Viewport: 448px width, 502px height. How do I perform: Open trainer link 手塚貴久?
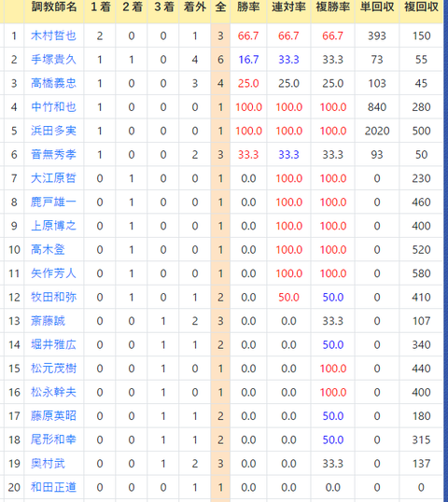pos(53,59)
